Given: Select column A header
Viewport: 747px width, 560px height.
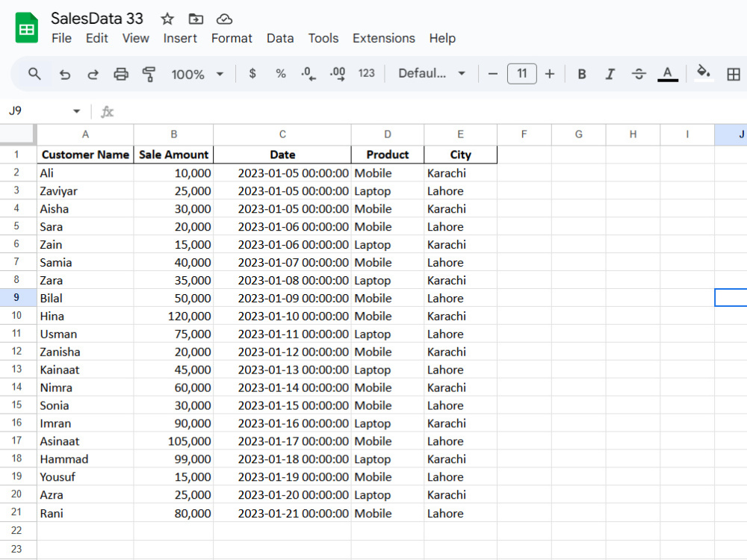Looking at the screenshot, I should [85, 134].
